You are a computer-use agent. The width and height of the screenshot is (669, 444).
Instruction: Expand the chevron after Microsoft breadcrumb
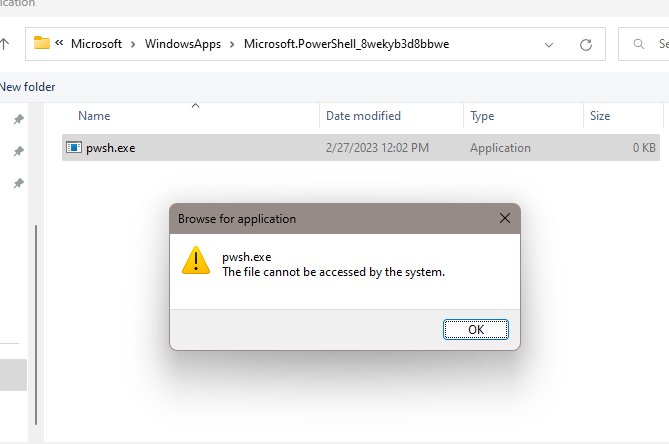tap(133, 44)
